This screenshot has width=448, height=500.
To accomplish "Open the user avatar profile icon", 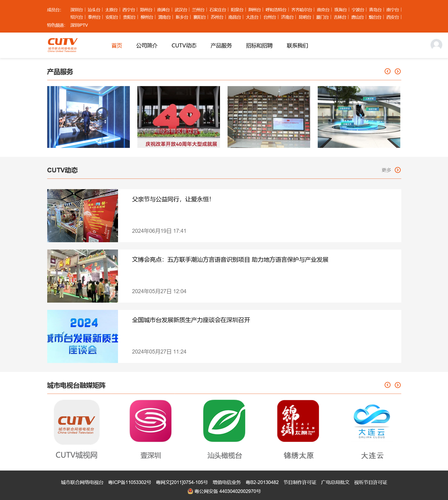I will click(x=436, y=45).
